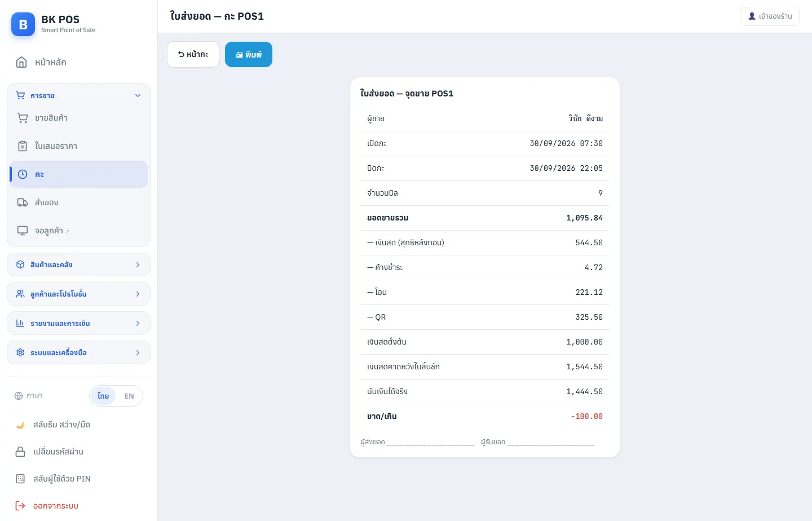This screenshot has height=521, width=812.
Task: Go back with หน้ากะ button
Action: tap(193, 55)
